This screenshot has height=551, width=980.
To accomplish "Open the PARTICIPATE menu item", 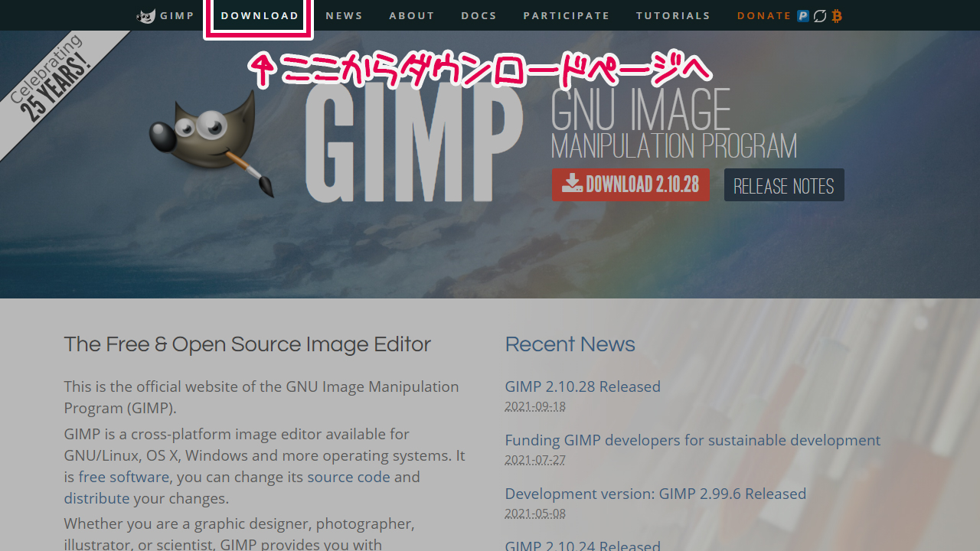I will pyautogui.click(x=567, y=15).
